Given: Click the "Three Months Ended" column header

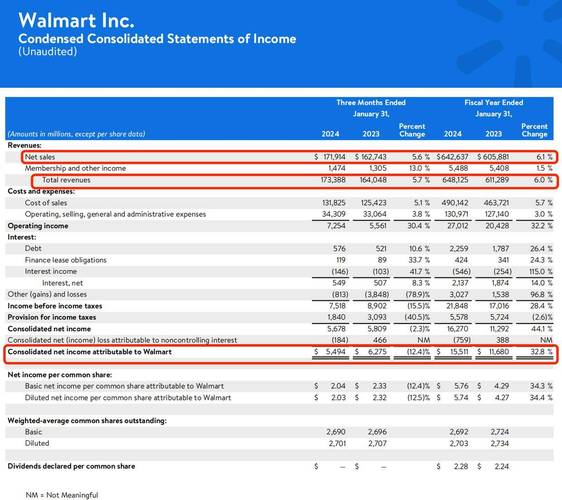Looking at the screenshot, I should 371,103.
